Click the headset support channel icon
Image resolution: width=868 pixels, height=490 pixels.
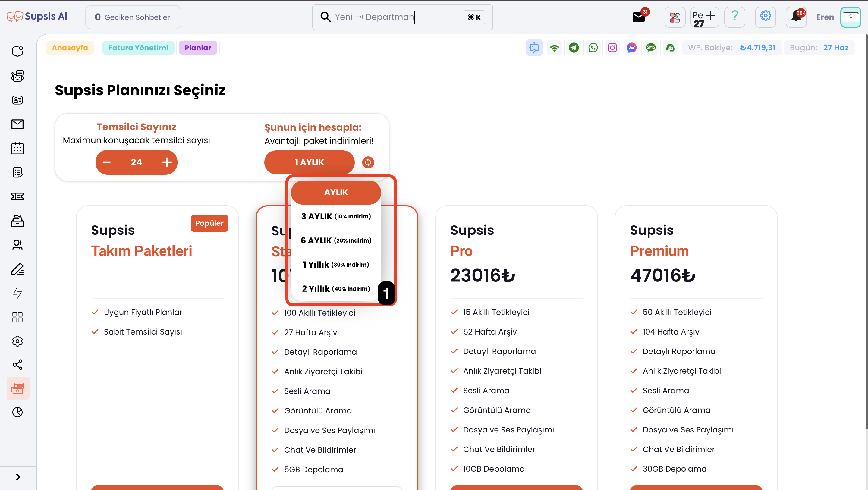(670, 48)
